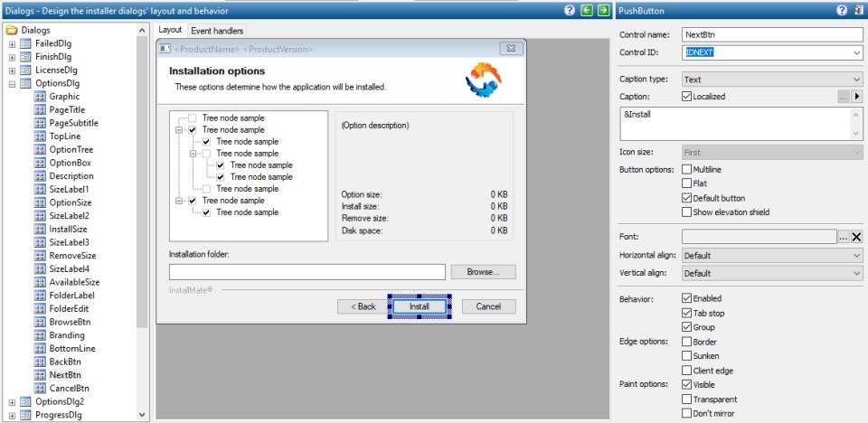868x423 pixels.
Task: Clear the font with the X icon
Action: pos(856,237)
